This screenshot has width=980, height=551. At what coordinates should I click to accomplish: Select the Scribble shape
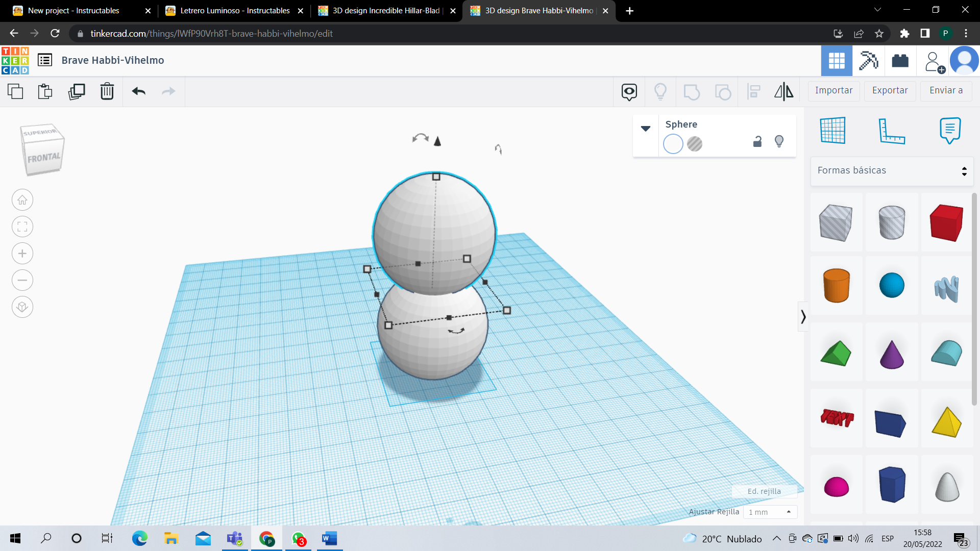tap(947, 288)
